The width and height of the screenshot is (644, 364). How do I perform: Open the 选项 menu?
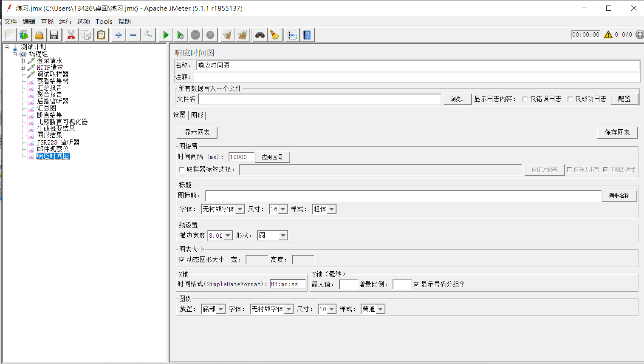click(84, 22)
